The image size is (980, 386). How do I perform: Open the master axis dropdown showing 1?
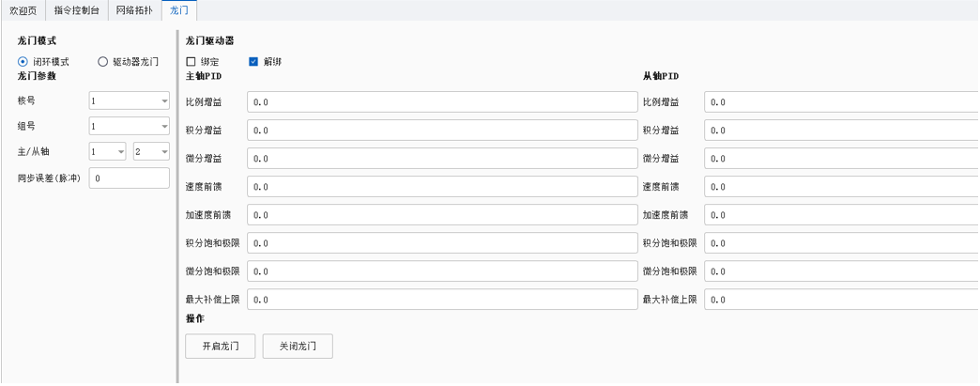(108, 151)
